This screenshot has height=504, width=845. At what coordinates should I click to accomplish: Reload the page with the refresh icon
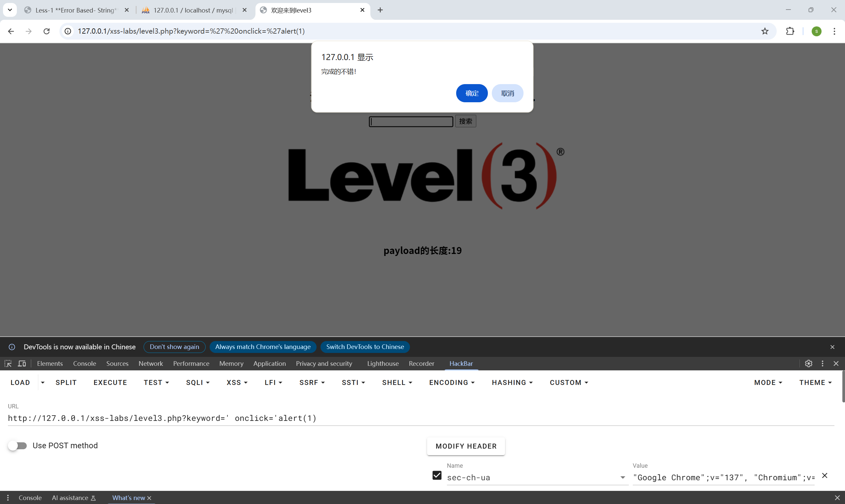pyautogui.click(x=47, y=31)
